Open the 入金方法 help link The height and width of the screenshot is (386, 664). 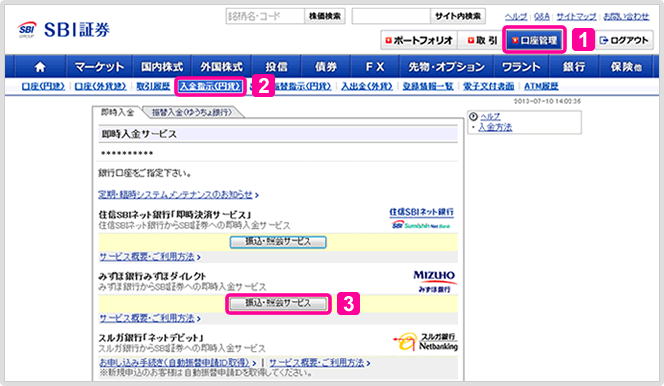click(495, 127)
